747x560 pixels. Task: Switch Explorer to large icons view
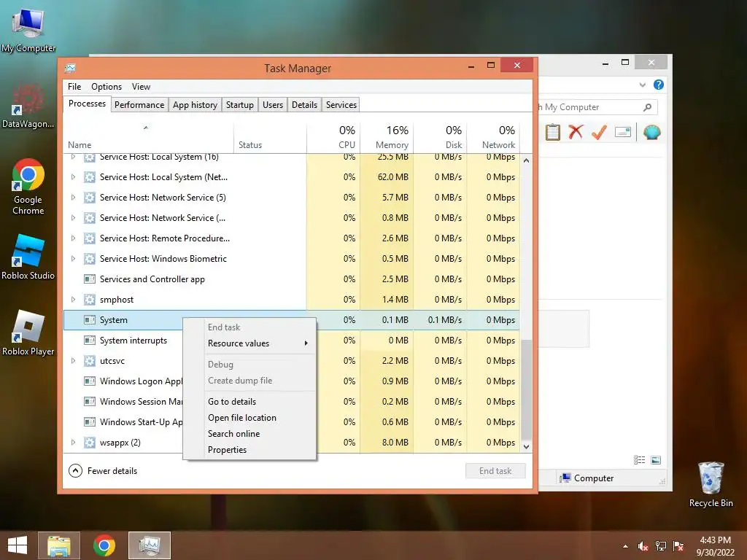coord(656,459)
